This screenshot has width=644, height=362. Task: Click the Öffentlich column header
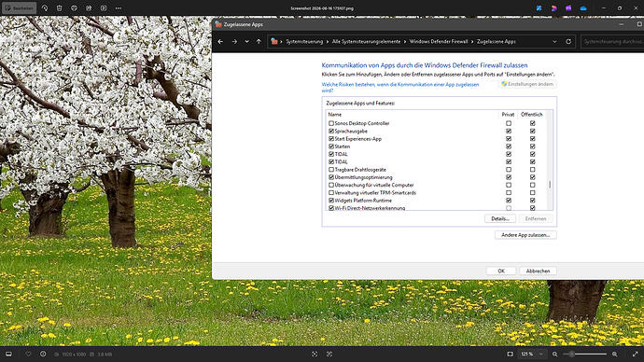[x=532, y=115]
